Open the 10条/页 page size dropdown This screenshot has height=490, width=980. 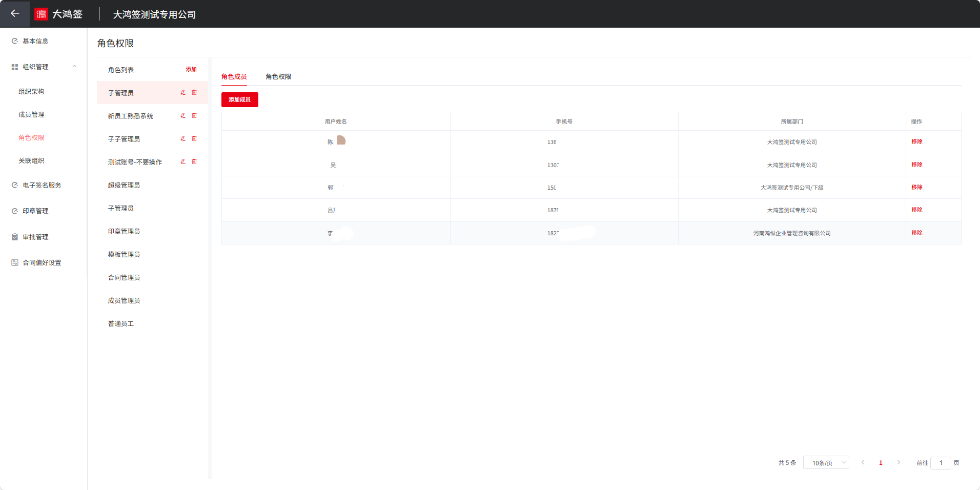click(x=826, y=463)
